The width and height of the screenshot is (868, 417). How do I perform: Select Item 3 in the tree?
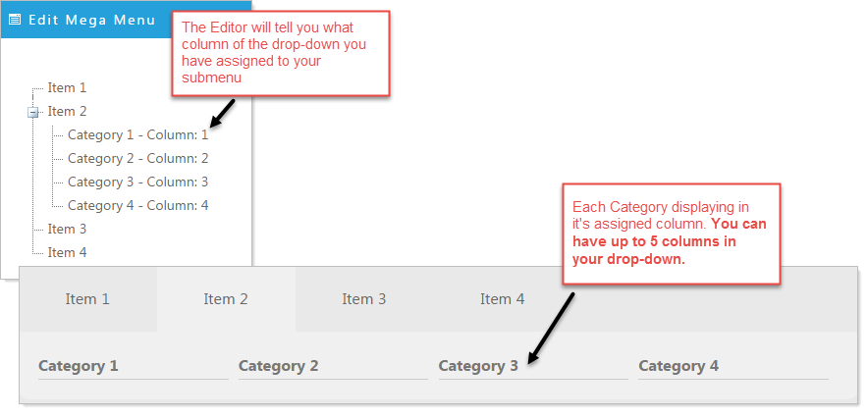(67, 229)
